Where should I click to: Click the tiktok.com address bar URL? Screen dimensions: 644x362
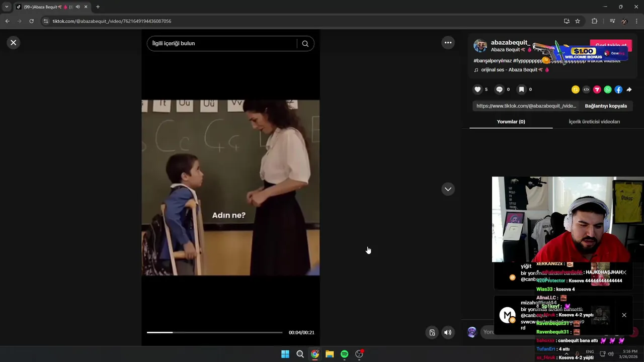click(112, 21)
